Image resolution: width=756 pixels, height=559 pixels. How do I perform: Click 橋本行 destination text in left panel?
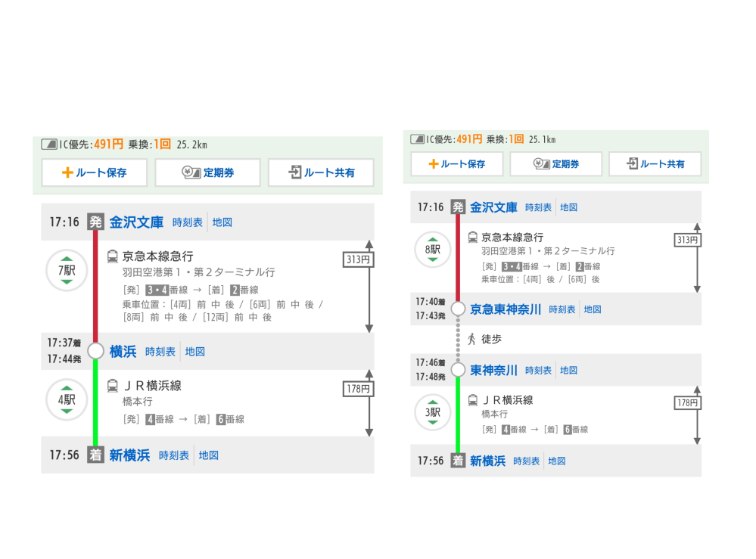(x=138, y=402)
